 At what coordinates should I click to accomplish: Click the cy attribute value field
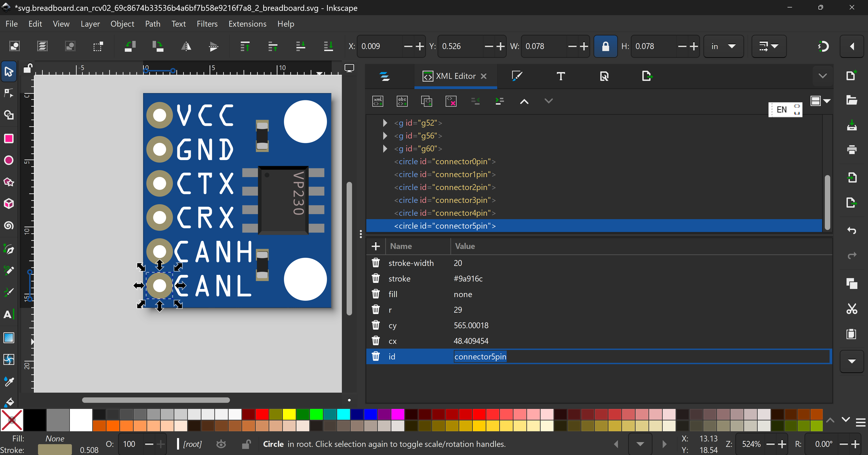click(471, 325)
